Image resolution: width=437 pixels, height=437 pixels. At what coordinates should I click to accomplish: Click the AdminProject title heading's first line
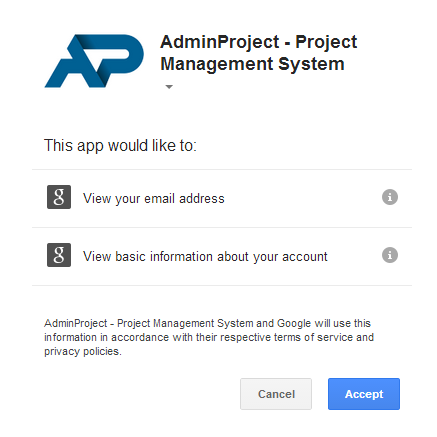click(259, 42)
